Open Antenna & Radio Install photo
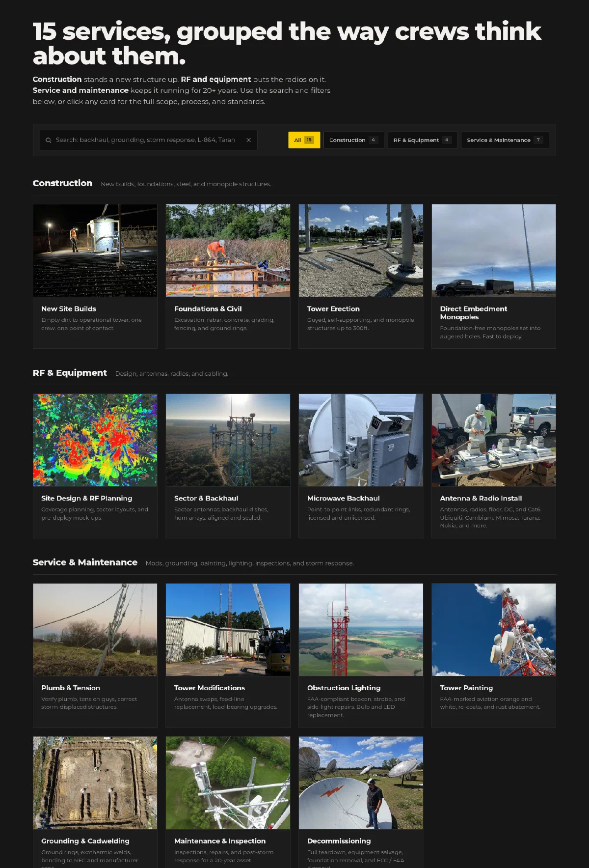Image resolution: width=589 pixels, height=868 pixels. [494, 440]
